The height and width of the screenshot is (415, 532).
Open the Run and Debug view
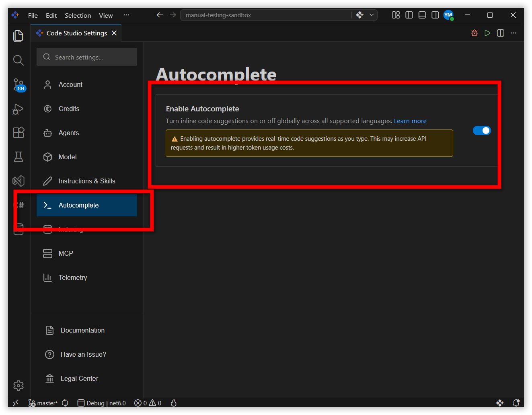click(x=18, y=109)
